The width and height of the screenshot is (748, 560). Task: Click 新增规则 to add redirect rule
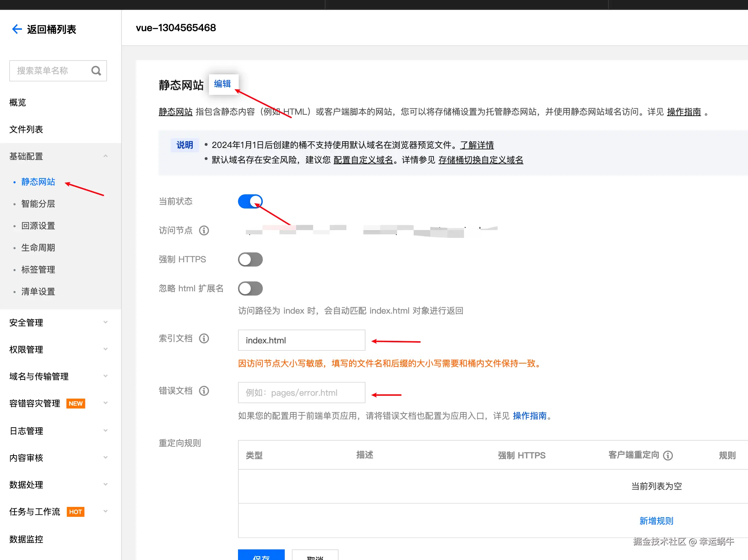pyautogui.click(x=656, y=521)
